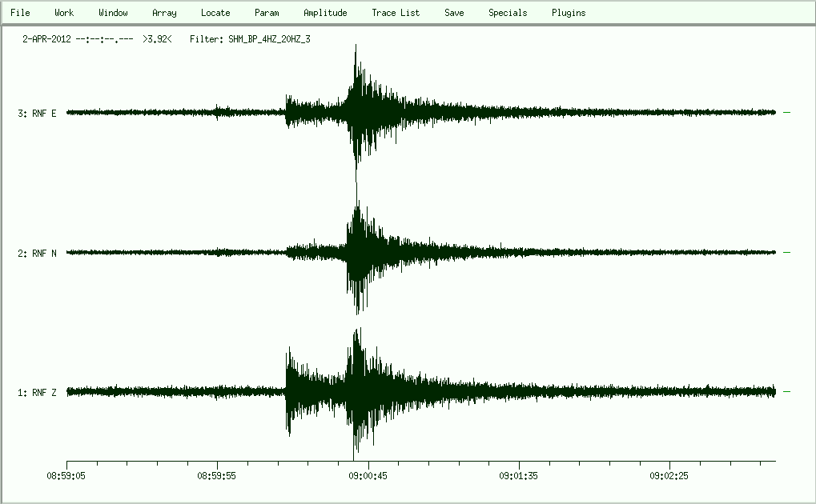
Task: Click the 09:01:35 time axis label
Action: (x=519, y=475)
